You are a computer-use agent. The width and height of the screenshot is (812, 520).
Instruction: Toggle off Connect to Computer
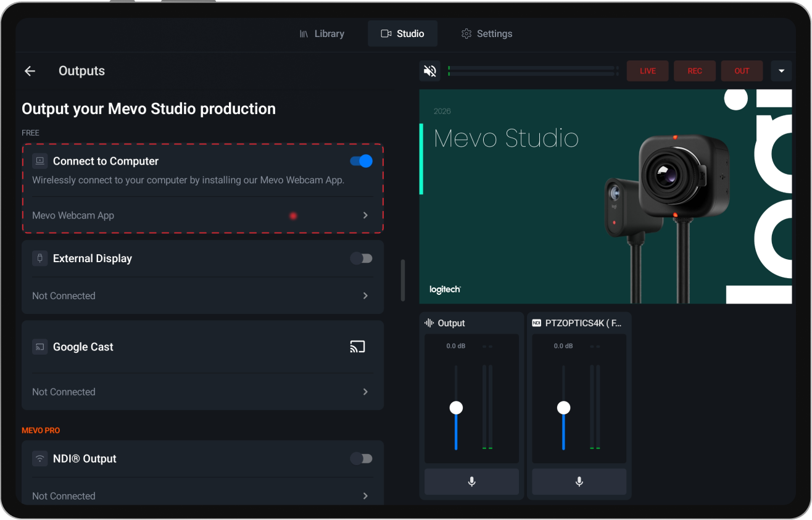click(x=360, y=160)
